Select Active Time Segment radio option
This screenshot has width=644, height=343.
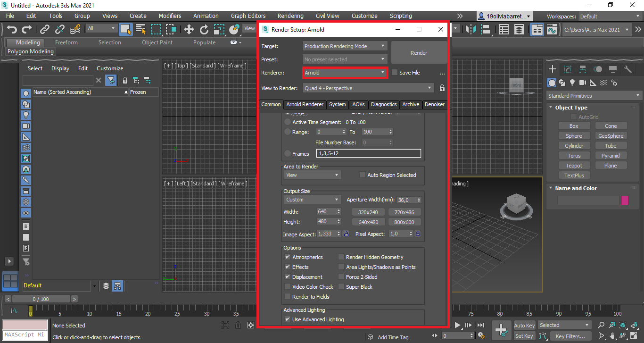(x=288, y=122)
